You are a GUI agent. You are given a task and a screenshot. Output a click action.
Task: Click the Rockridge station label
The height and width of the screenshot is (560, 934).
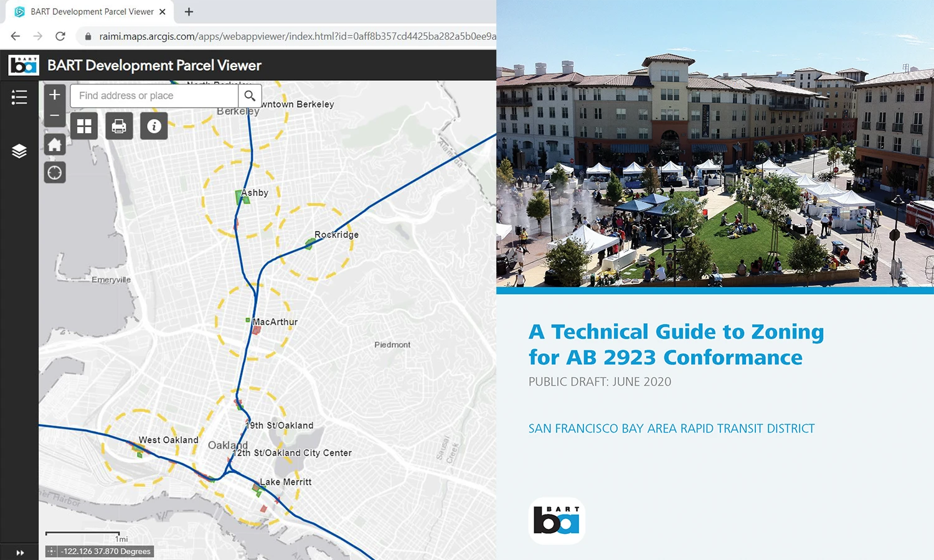click(x=336, y=235)
